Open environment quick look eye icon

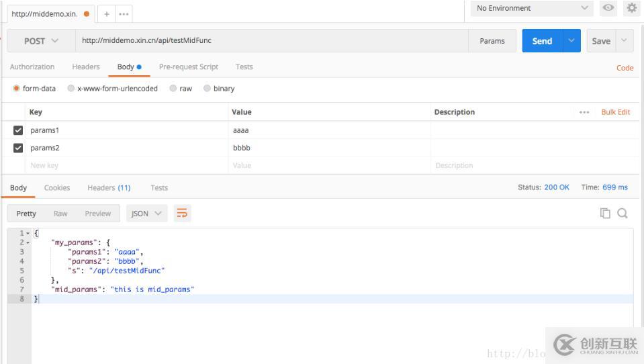(608, 8)
